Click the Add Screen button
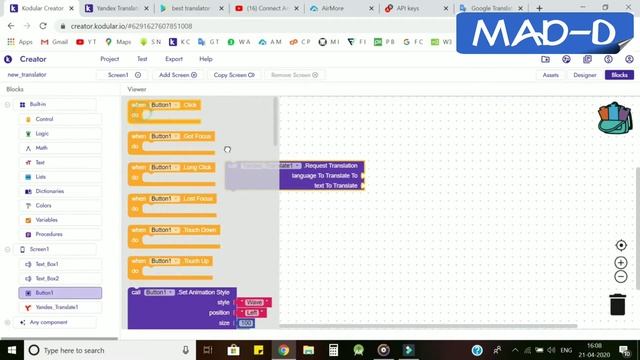The width and height of the screenshot is (640, 360). [178, 75]
